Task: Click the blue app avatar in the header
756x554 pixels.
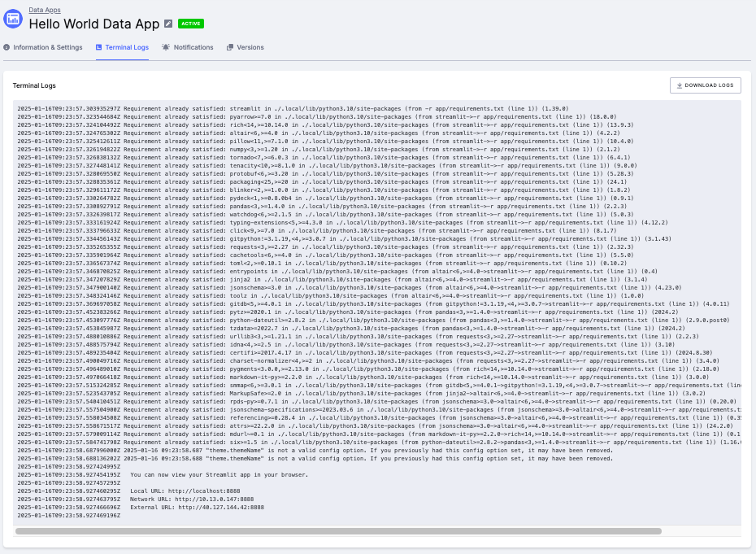Action: [11, 18]
